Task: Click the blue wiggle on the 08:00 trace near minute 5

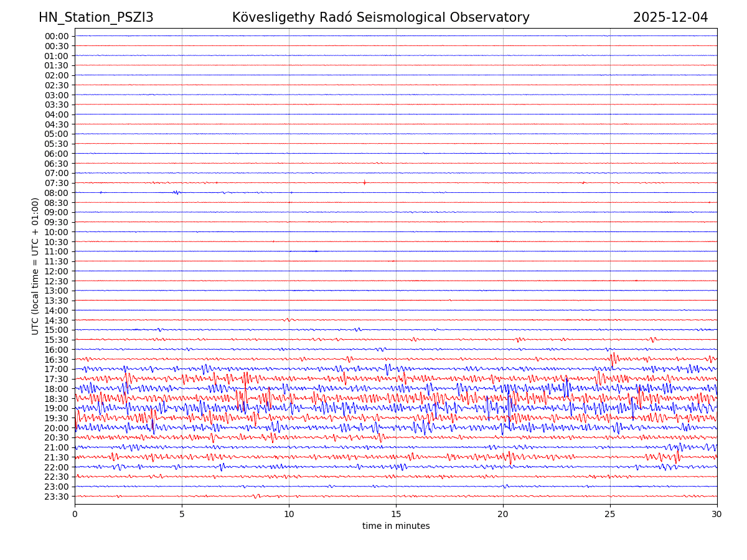Action: click(x=177, y=192)
